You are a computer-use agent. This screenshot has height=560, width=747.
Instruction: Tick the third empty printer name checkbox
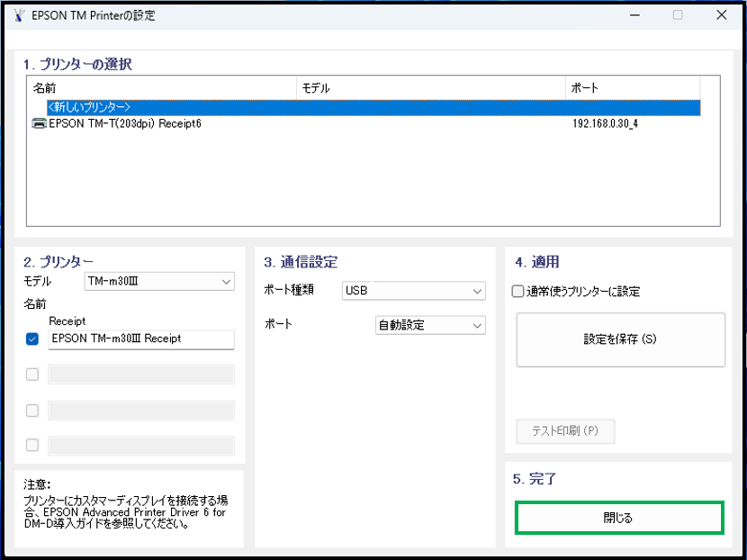tap(32, 411)
